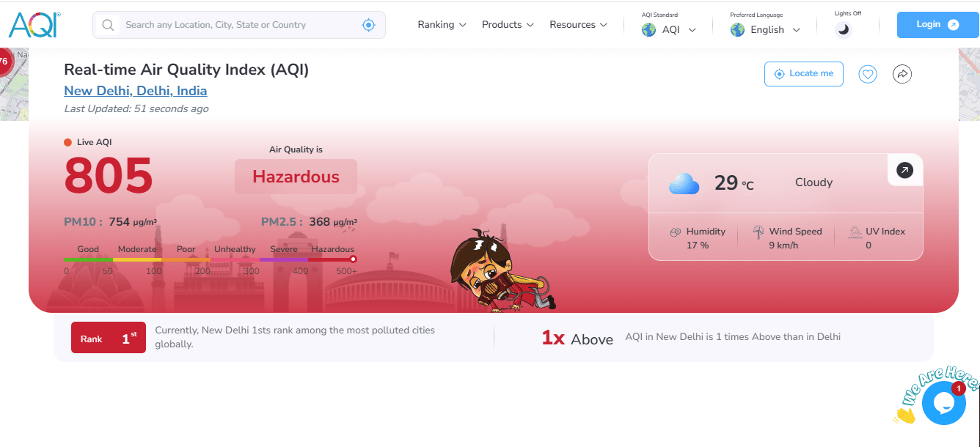
Task: Click the Rank 1st badge
Action: tap(109, 338)
